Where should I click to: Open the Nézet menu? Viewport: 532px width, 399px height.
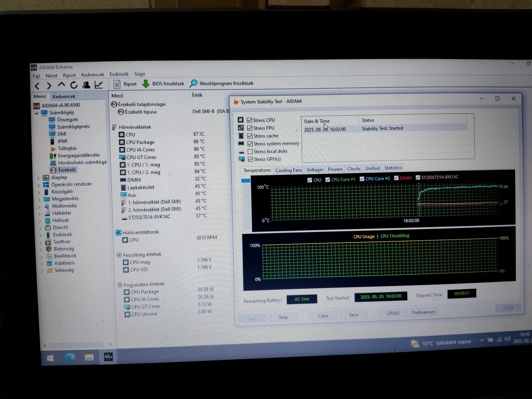[x=52, y=76]
